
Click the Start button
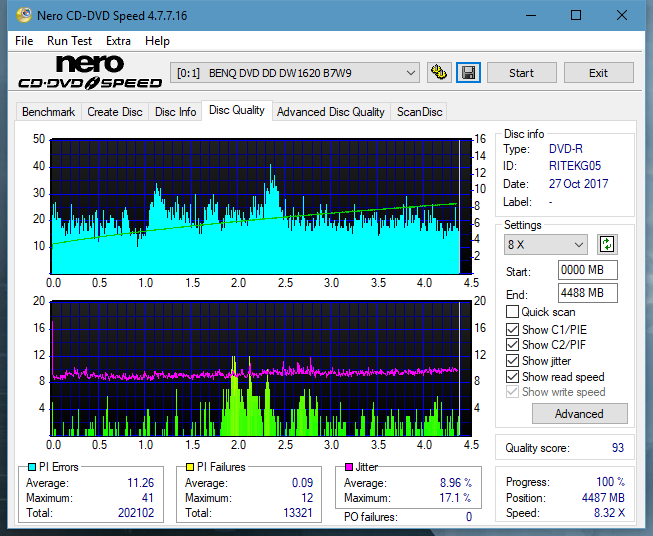click(521, 73)
